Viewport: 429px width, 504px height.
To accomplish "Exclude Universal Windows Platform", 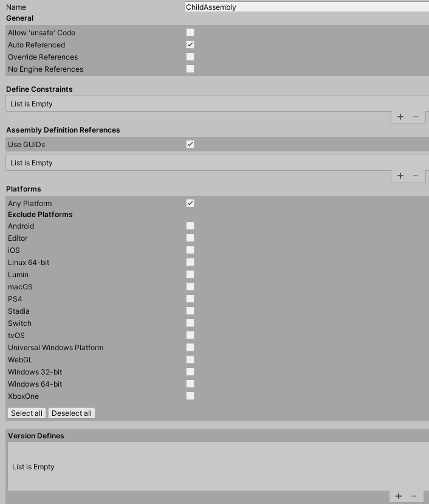I will coord(190,348).
